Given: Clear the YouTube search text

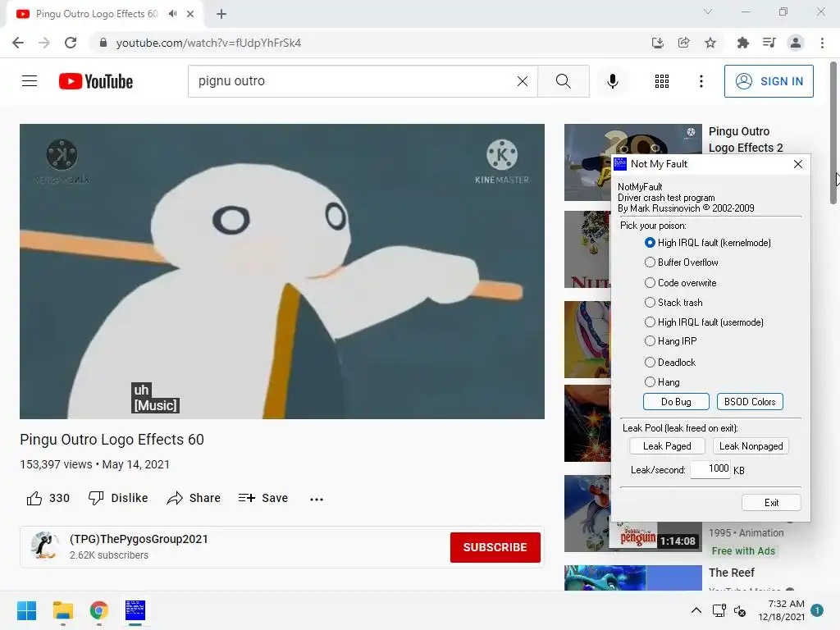Looking at the screenshot, I should tap(523, 81).
